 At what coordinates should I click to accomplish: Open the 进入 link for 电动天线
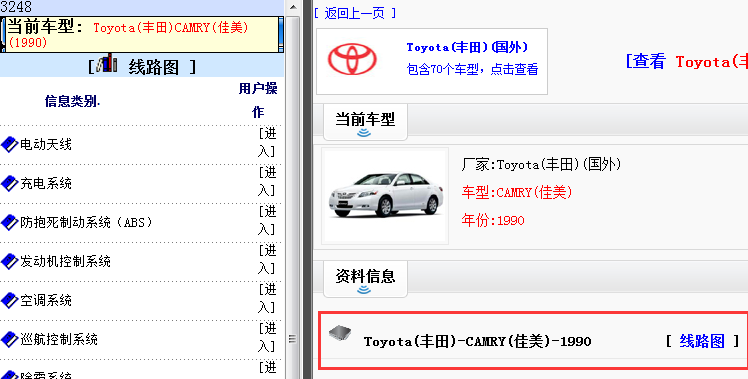(x=267, y=142)
